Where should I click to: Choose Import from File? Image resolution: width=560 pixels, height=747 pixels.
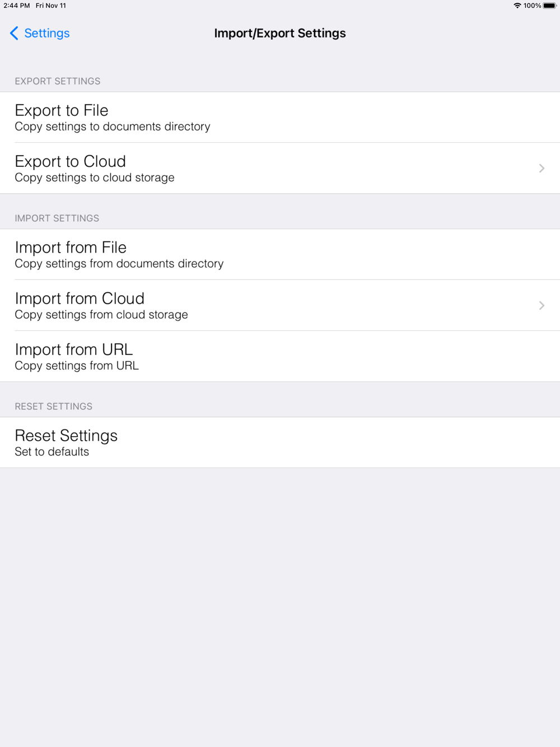280,255
